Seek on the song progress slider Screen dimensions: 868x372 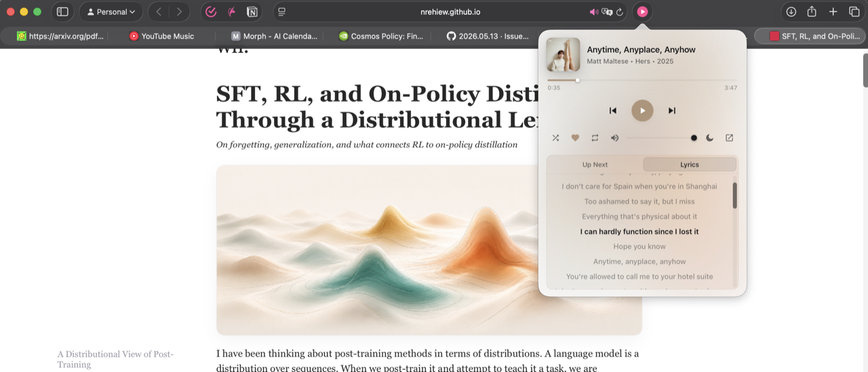(x=642, y=80)
